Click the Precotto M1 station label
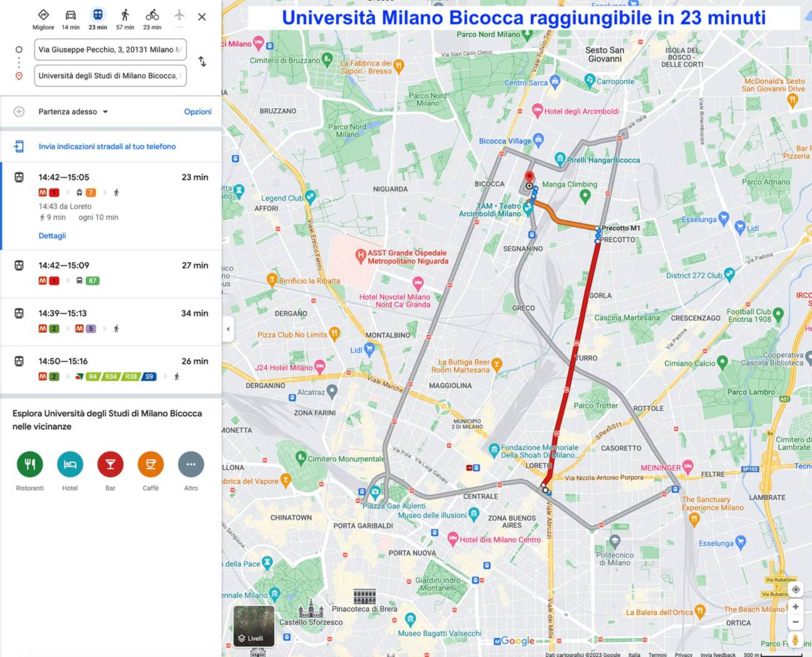The height and width of the screenshot is (657, 812). [620, 228]
